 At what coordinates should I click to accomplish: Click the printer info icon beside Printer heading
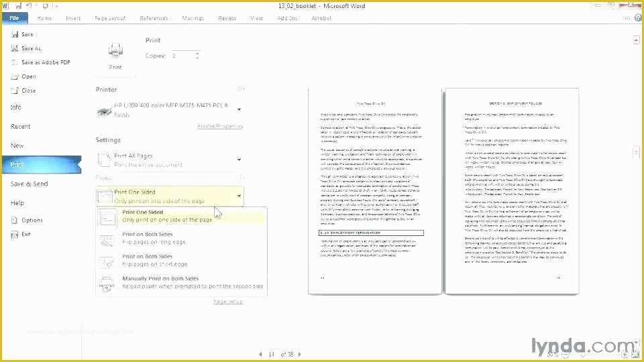[x=241, y=89]
